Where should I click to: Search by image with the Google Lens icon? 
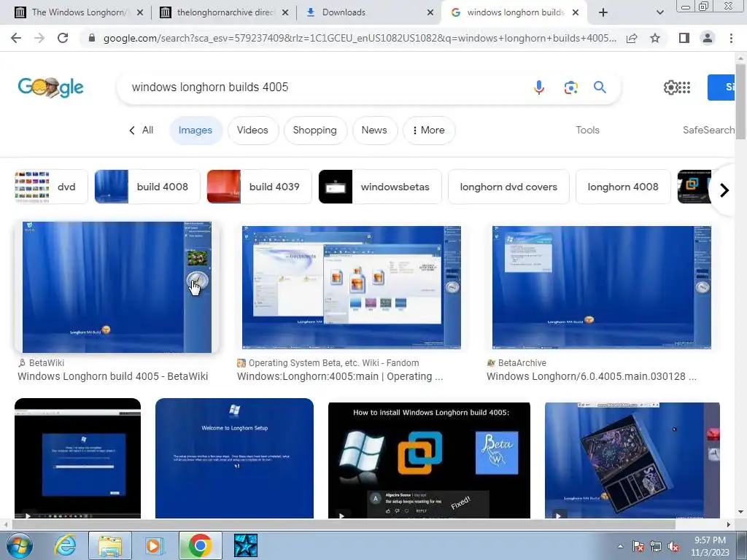click(570, 87)
